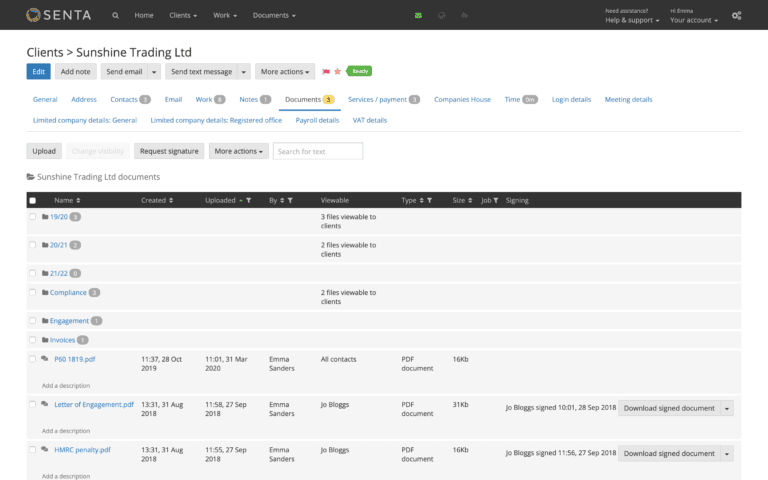Click the 20/21 folder icon
Image resolution: width=768 pixels, height=480 pixels.
pos(45,245)
